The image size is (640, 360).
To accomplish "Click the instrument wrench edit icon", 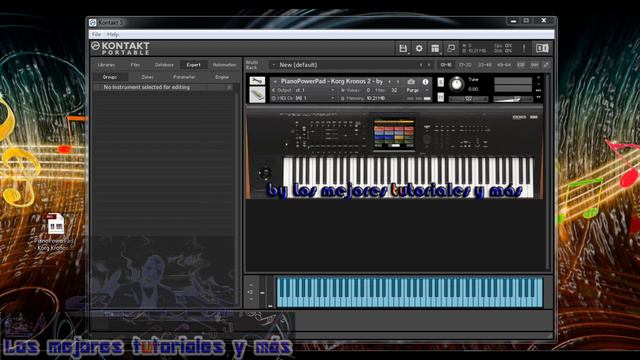I will click(x=257, y=81).
